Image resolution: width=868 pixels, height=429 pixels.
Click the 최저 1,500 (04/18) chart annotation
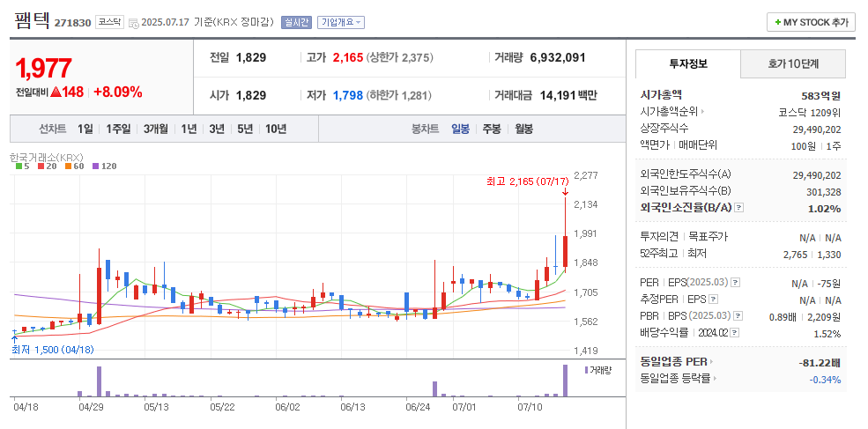click(53, 350)
